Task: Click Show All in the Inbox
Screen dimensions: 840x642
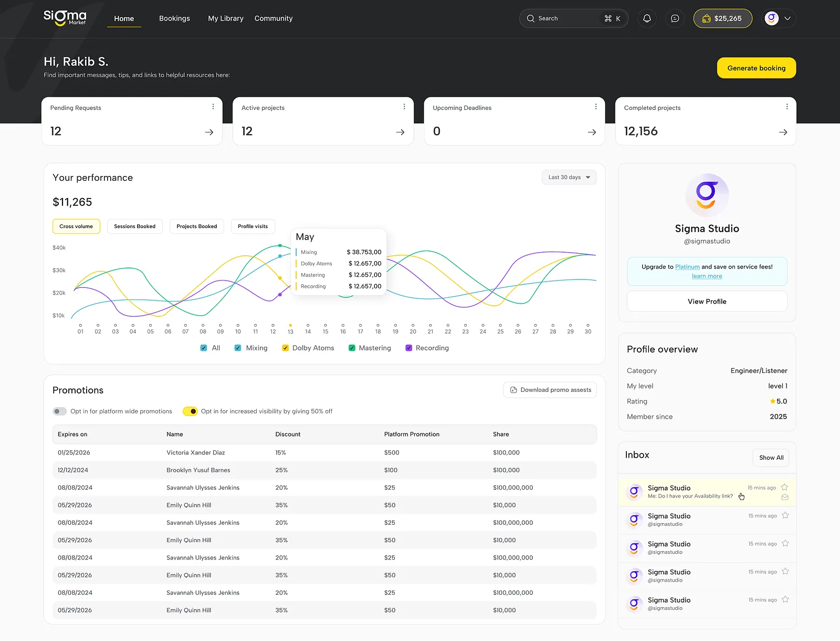Action: coord(771,458)
